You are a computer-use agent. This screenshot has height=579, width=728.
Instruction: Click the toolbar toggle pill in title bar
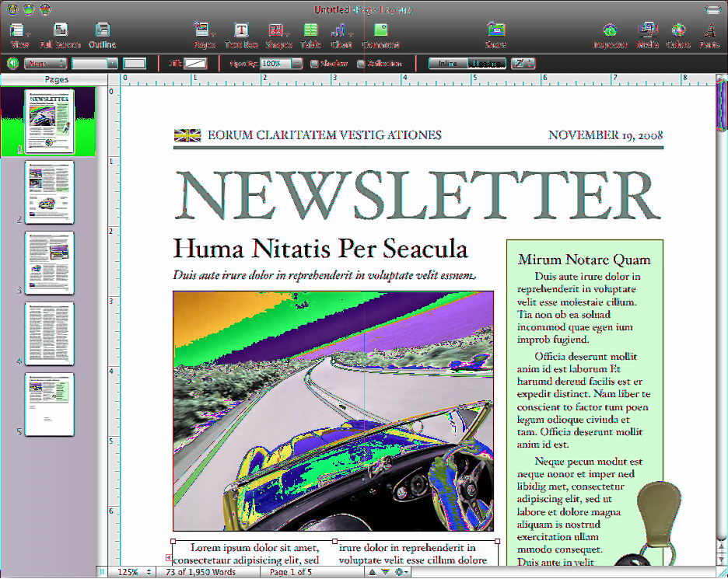coord(713,9)
